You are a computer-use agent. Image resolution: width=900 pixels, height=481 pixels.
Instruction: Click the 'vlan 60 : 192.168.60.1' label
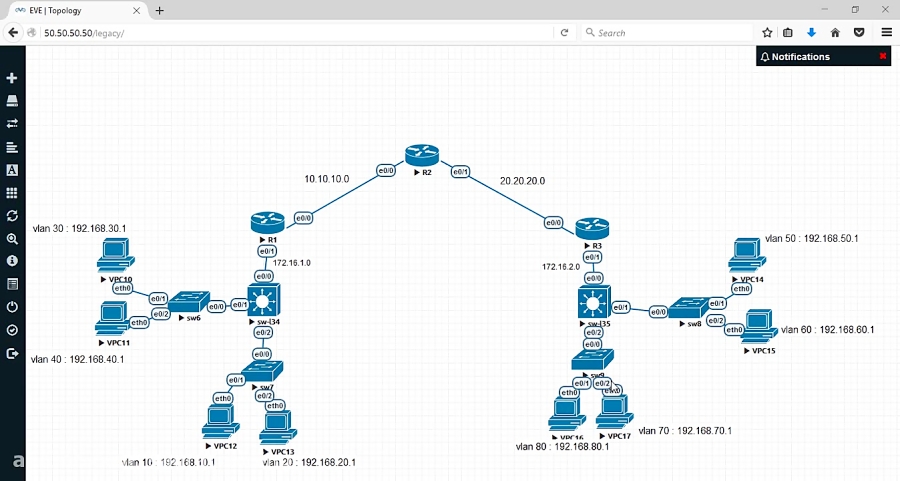point(828,329)
